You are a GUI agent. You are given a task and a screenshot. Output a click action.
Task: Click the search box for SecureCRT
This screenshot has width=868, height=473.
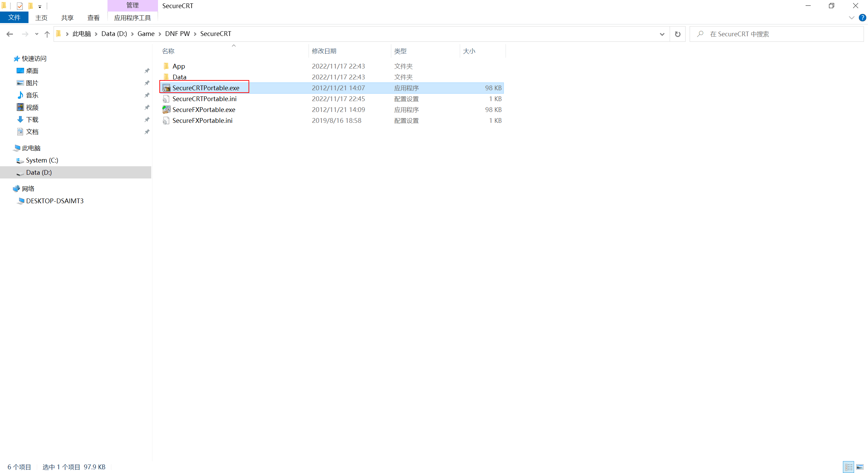point(776,34)
